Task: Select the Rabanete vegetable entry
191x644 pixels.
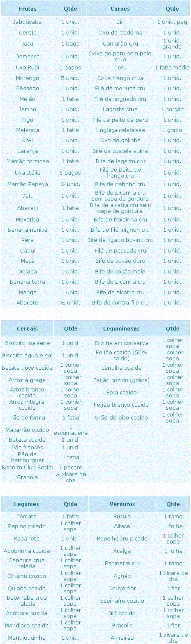Action: tap(27, 539)
